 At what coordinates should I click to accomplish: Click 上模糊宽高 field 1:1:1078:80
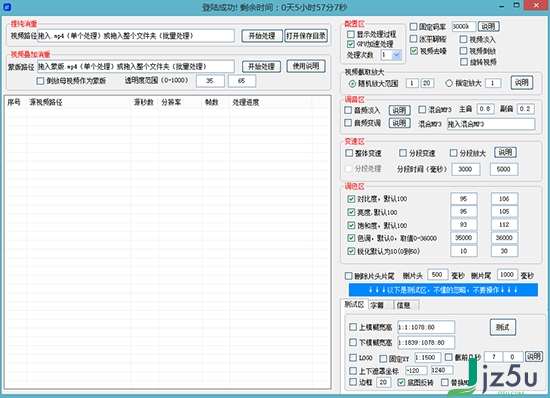pos(426,327)
